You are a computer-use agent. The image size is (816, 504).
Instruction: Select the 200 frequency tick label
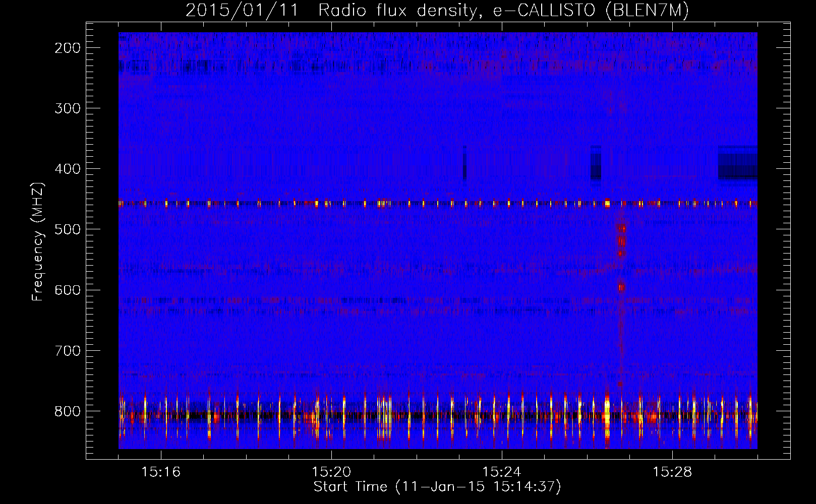coord(68,48)
